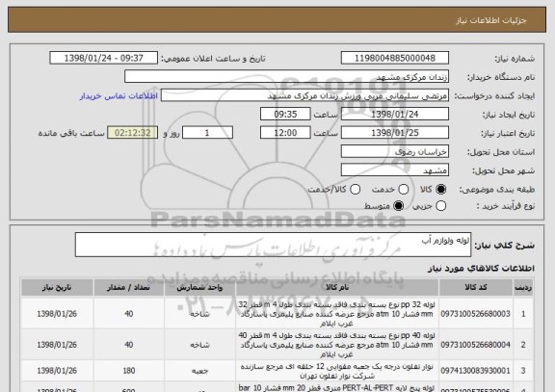The image size is (555, 392).
Task: Click the remaining time countdown box
Action: point(132,133)
